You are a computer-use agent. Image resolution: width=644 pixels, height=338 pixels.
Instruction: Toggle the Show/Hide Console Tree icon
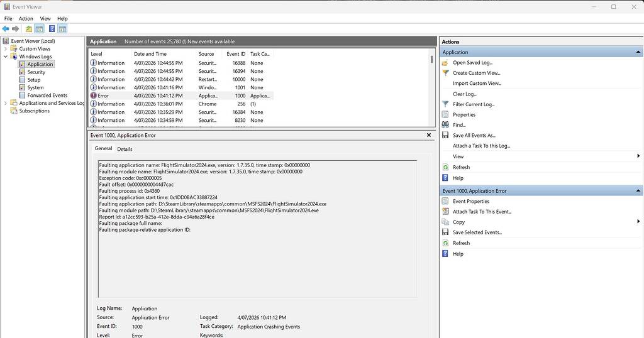pyautogui.click(x=39, y=29)
